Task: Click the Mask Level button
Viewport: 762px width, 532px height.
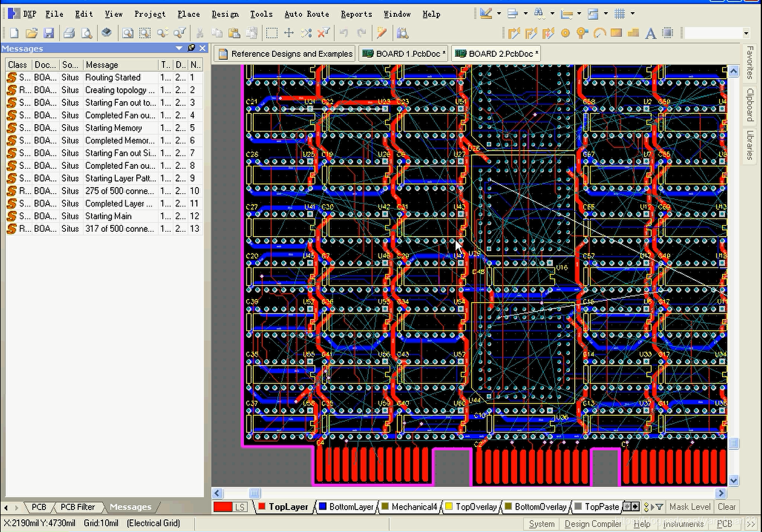Action: click(690, 507)
